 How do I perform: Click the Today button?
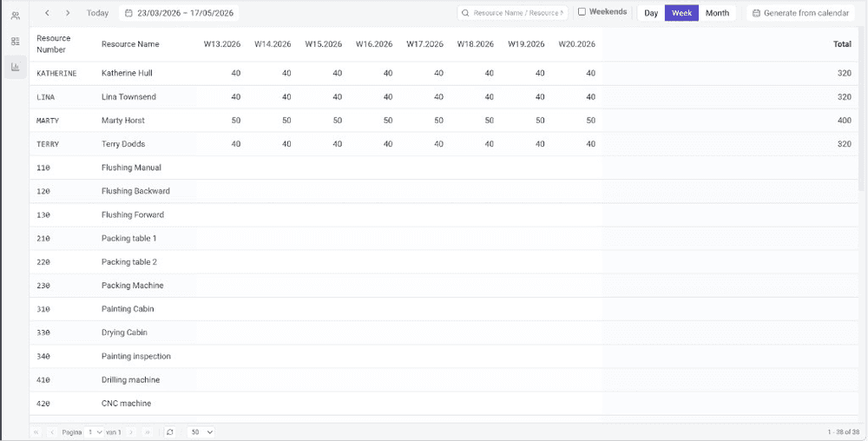(x=97, y=13)
